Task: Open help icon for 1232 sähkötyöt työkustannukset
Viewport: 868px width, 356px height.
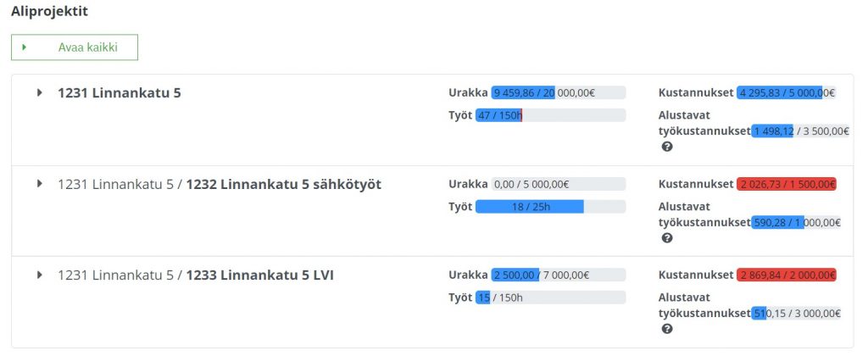Action: tap(667, 238)
